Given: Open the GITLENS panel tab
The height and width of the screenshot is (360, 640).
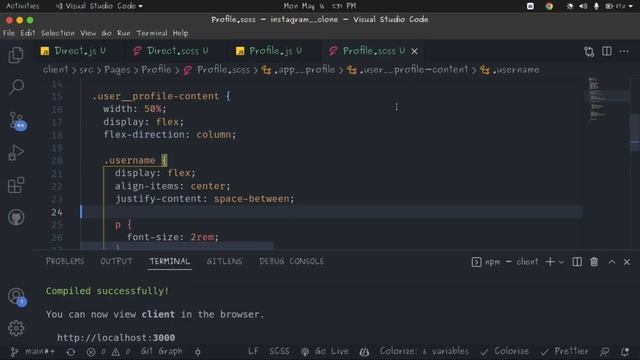Looking at the screenshot, I should coord(224,261).
